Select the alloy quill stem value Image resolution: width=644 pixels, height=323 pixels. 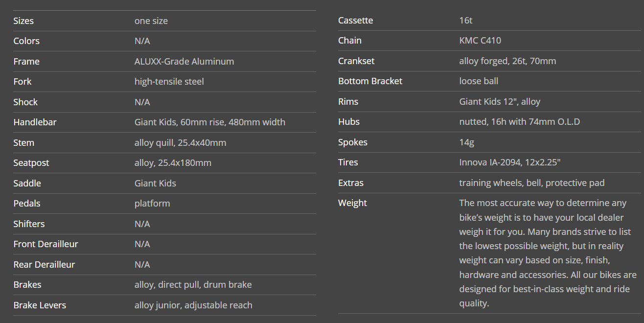click(180, 143)
